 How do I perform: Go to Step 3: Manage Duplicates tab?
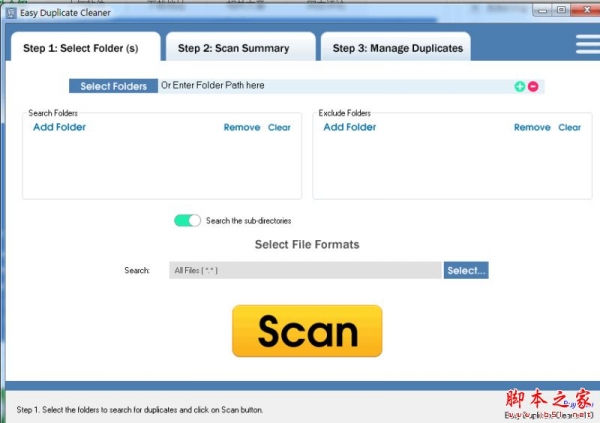(x=395, y=48)
